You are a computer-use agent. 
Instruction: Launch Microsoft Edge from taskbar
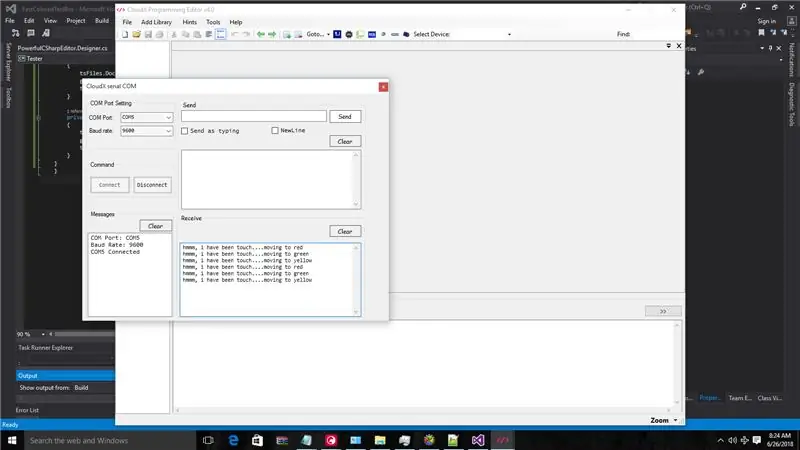233,440
